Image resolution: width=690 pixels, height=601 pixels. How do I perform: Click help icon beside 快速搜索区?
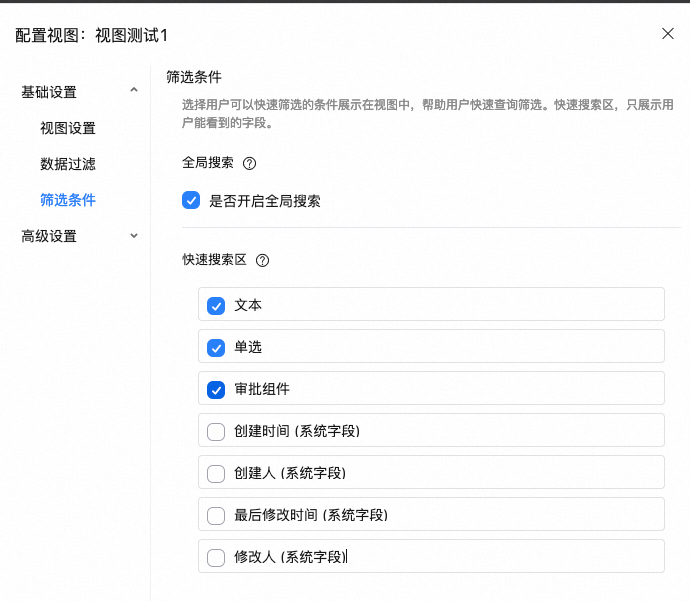[262, 260]
